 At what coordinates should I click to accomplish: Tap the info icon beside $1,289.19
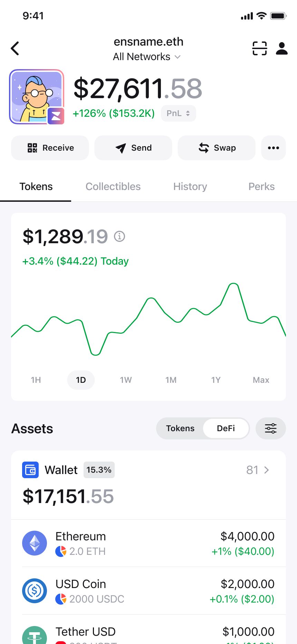[x=119, y=236]
